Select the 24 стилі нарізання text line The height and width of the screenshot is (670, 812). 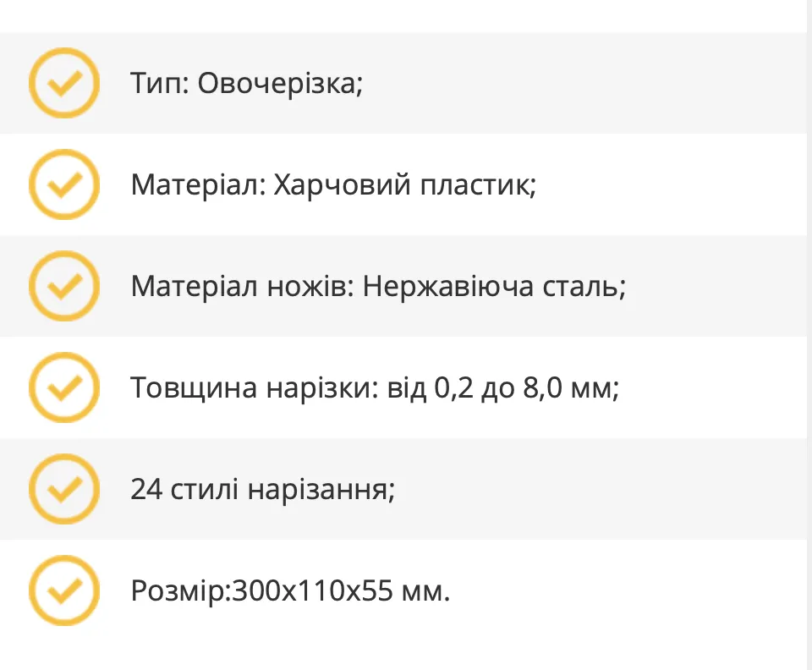coord(262,489)
